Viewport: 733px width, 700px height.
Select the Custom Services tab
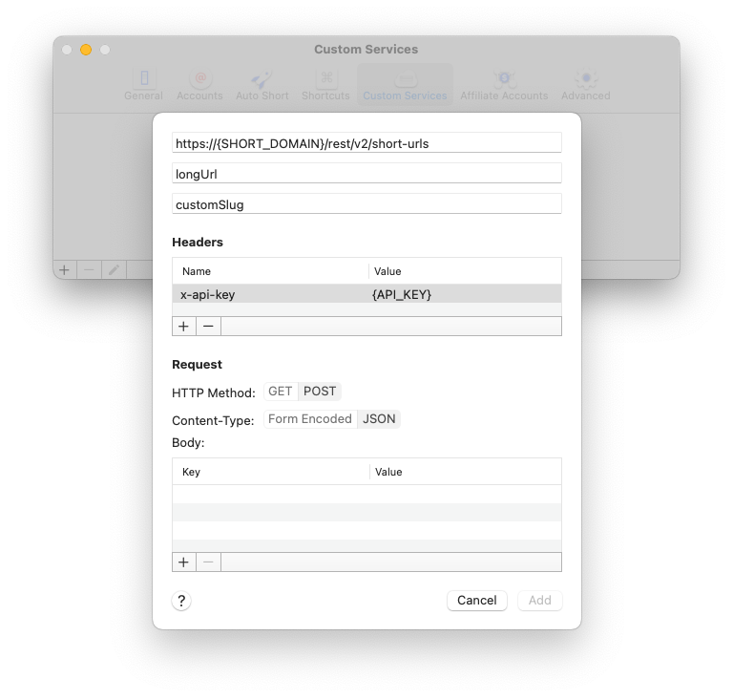pyautogui.click(x=405, y=85)
